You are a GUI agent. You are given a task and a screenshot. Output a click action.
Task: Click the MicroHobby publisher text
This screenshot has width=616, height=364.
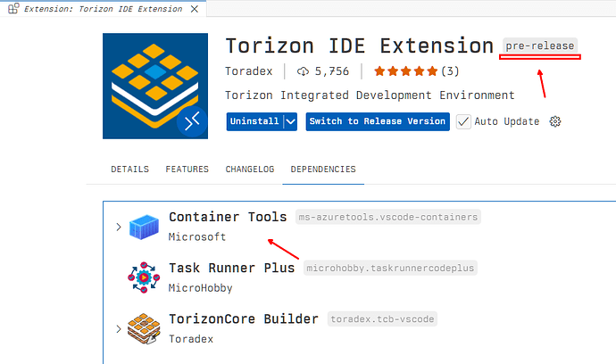pyautogui.click(x=200, y=288)
